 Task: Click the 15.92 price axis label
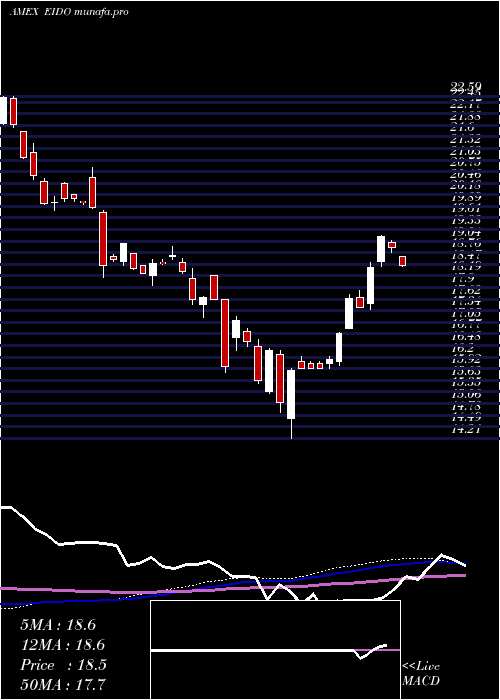tap(466, 360)
